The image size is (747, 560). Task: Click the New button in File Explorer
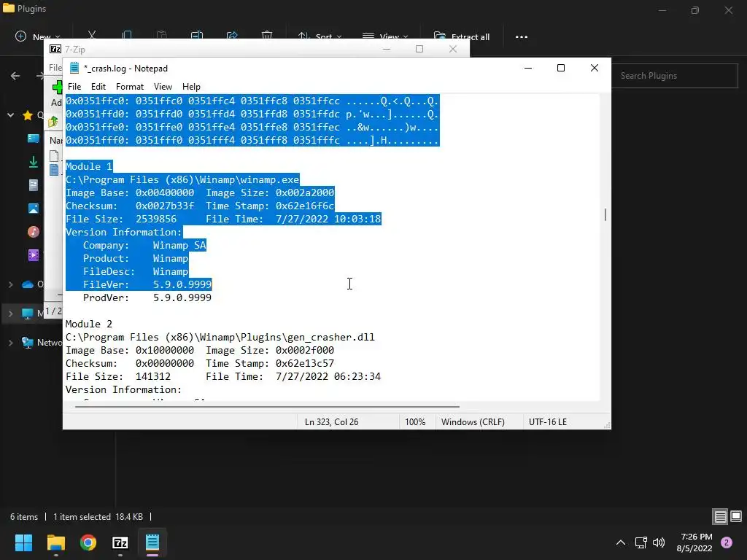pyautogui.click(x=38, y=36)
